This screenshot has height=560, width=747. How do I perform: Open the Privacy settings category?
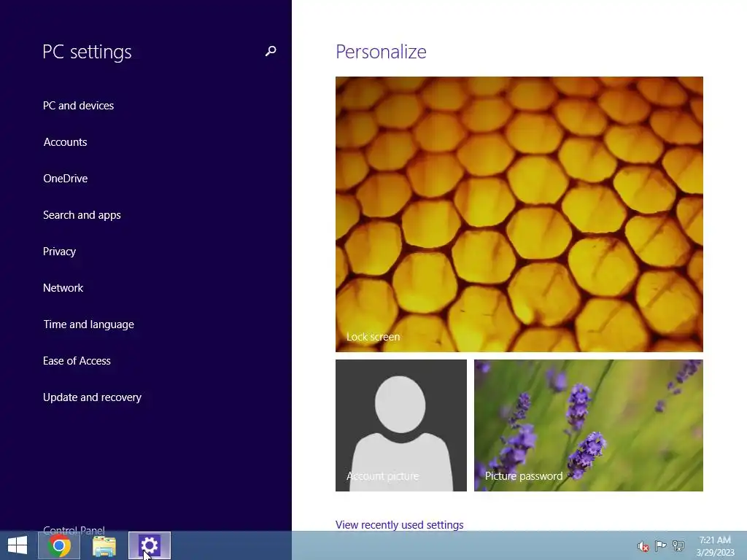tap(60, 252)
